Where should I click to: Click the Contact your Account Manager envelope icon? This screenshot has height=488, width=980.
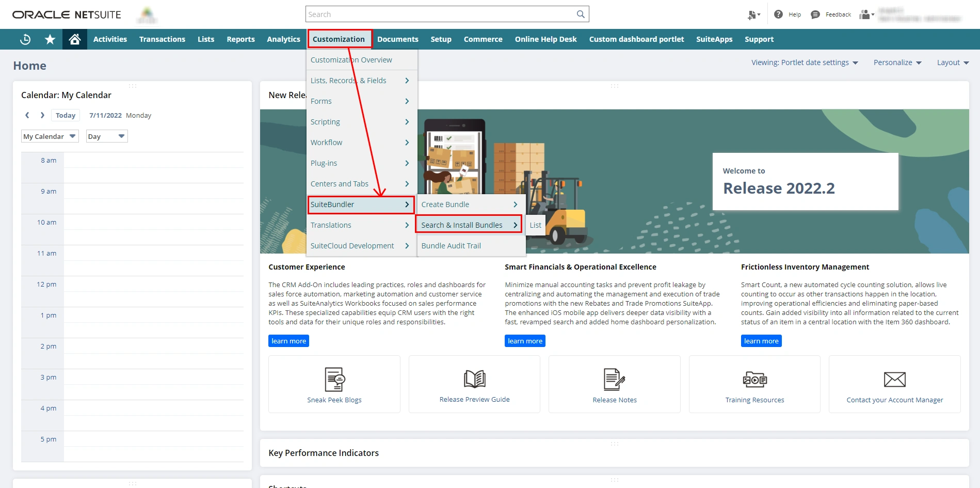[894, 380]
